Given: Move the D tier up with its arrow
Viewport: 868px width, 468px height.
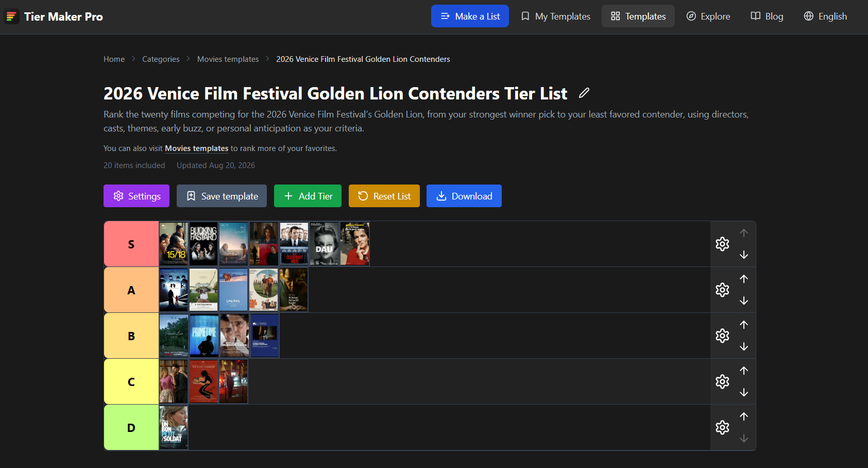Looking at the screenshot, I should 744,416.
